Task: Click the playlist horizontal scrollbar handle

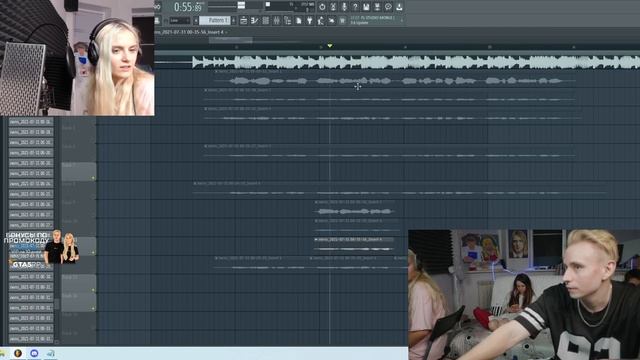Action: click(231, 40)
